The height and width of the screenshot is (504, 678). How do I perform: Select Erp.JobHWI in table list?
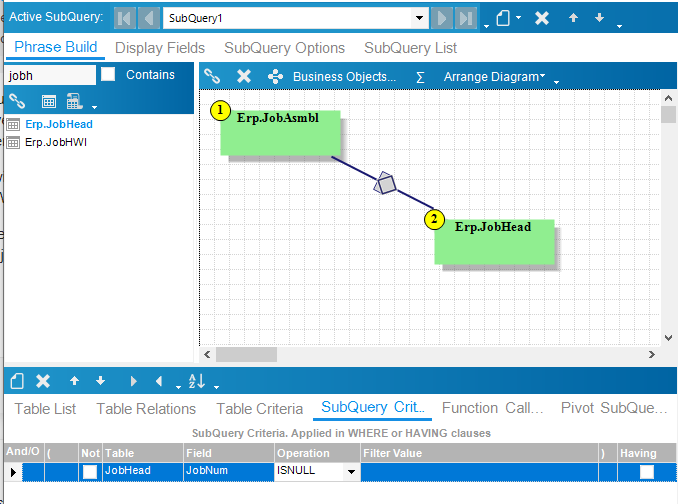pyautogui.click(x=56, y=142)
